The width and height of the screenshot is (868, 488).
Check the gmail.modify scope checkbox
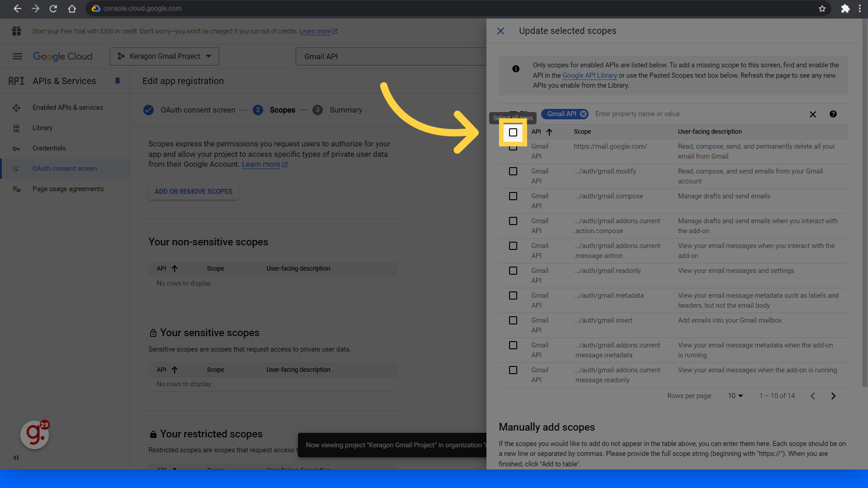point(513,171)
